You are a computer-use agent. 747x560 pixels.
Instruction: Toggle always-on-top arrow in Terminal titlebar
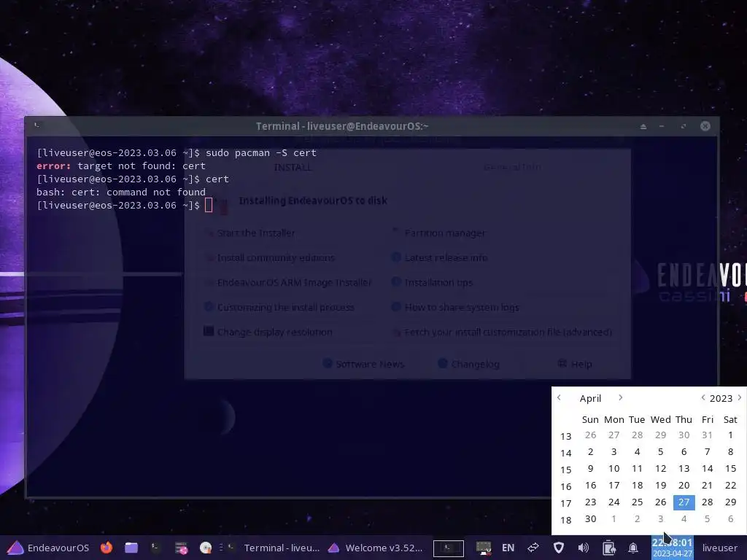click(643, 126)
